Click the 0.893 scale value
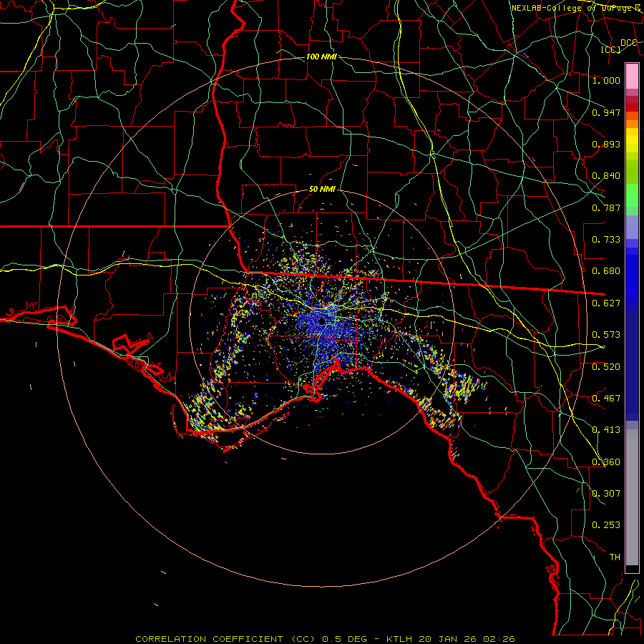This screenshot has width=644, height=644. click(606, 144)
